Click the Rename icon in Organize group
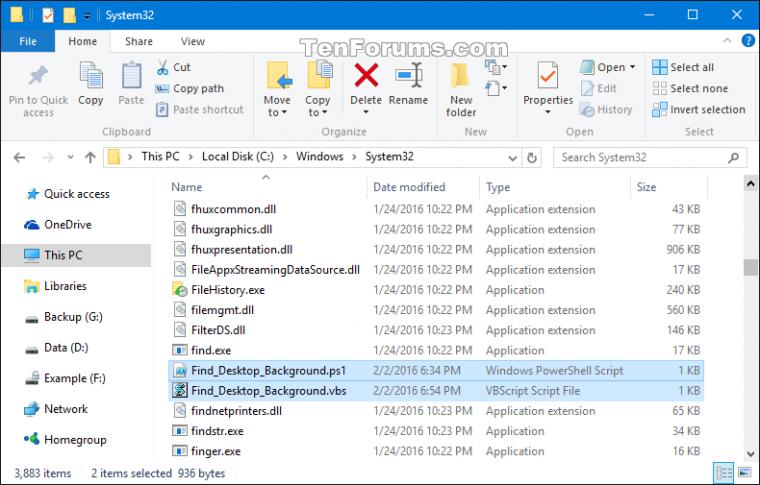760x485 pixels. tap(409, 75)
